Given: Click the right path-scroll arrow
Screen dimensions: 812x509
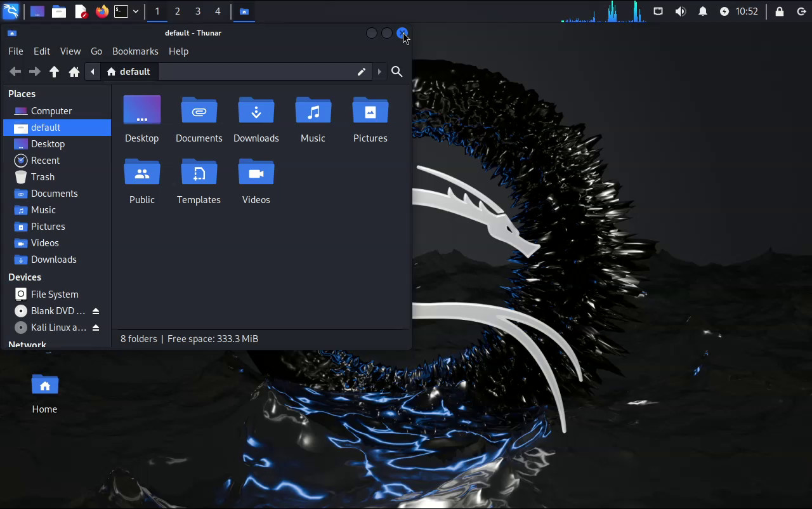Looking at the screenshot, I should tap(379, 72).
